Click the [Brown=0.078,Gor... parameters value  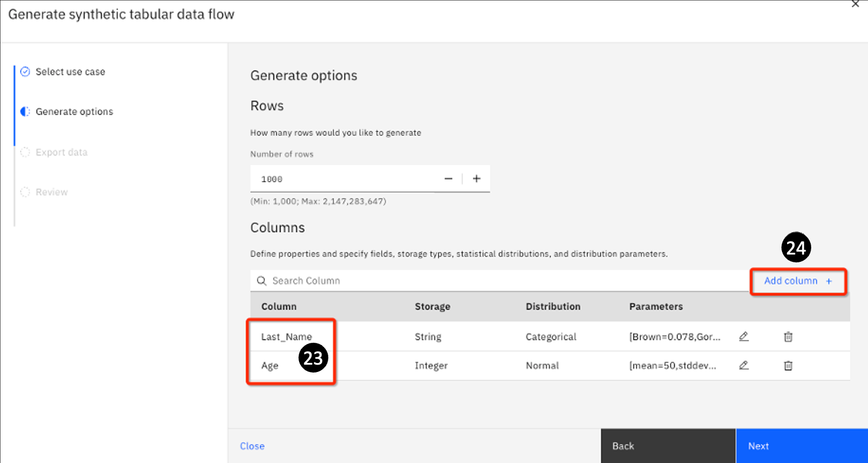(x=675, y=337)
